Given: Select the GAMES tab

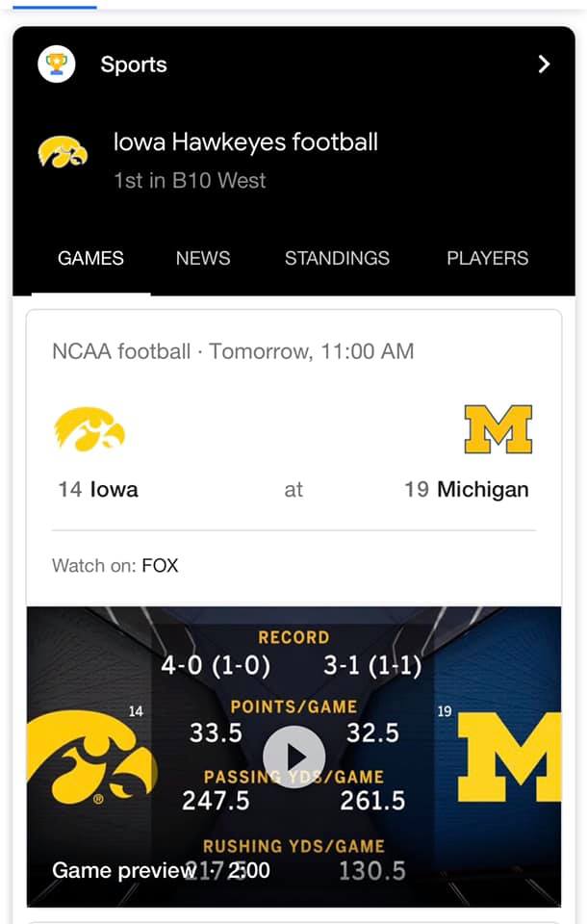Looking at the screenshot, I should click(x=90, y=258).
